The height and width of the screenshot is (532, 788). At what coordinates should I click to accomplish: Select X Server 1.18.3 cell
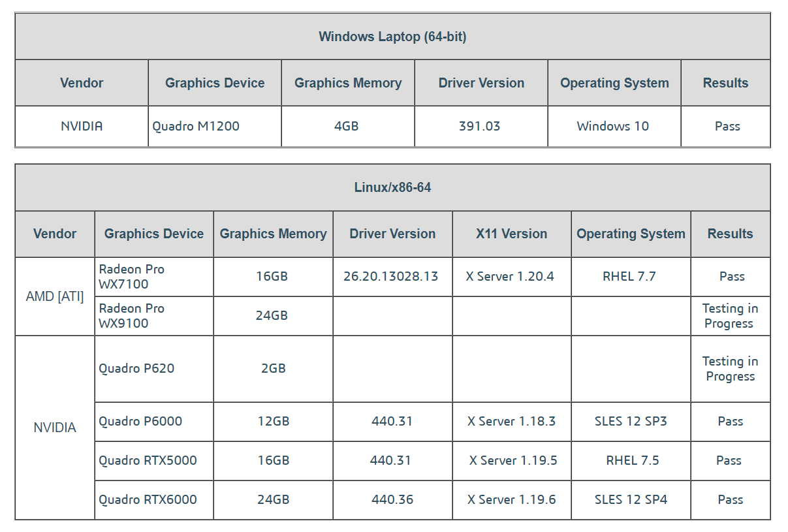coord(512,422)
